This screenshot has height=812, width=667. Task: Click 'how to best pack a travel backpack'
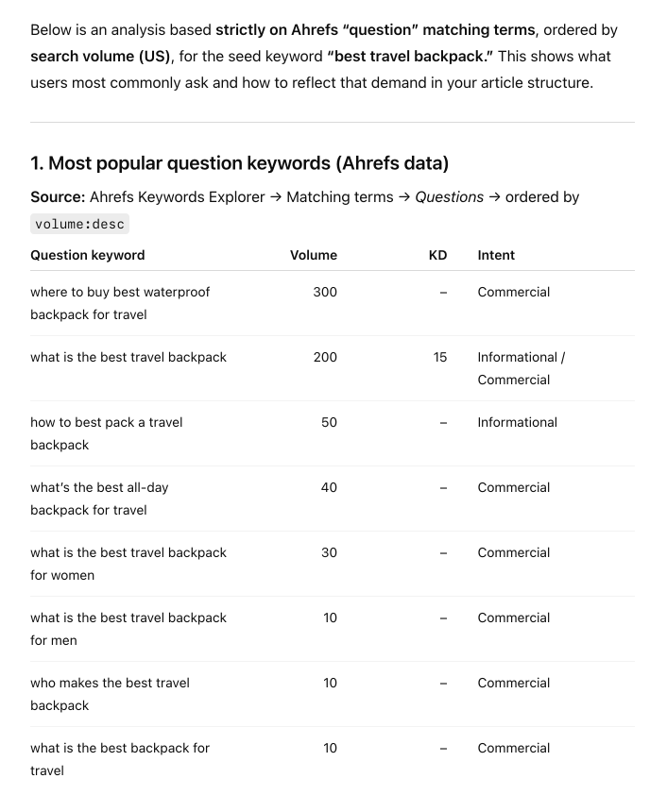pyautogui.click(x=106, y=433)
